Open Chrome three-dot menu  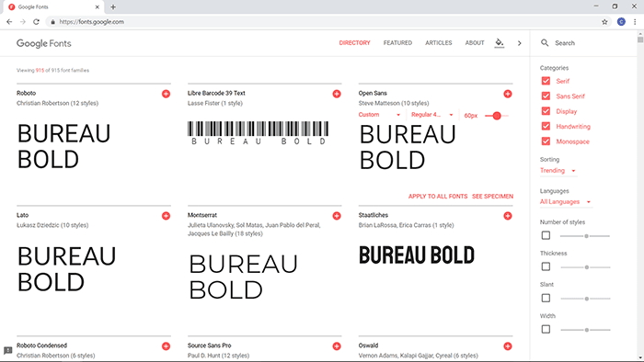click(635, 22)
